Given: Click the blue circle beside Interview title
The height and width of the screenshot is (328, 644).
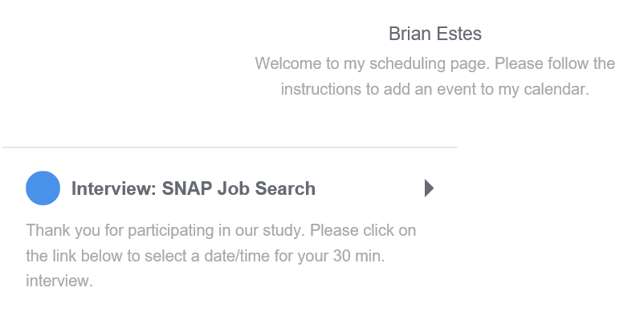Looking at the screenshot, I should click(43, 188).
